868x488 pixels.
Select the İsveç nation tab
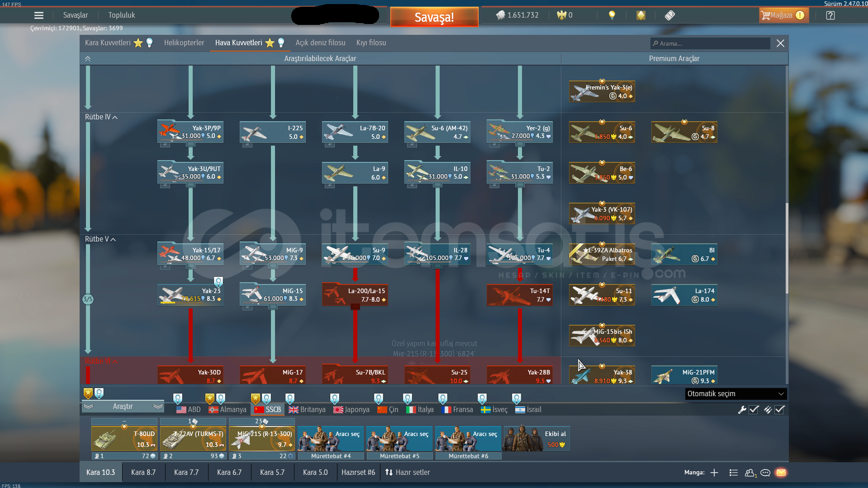point(494,410)
